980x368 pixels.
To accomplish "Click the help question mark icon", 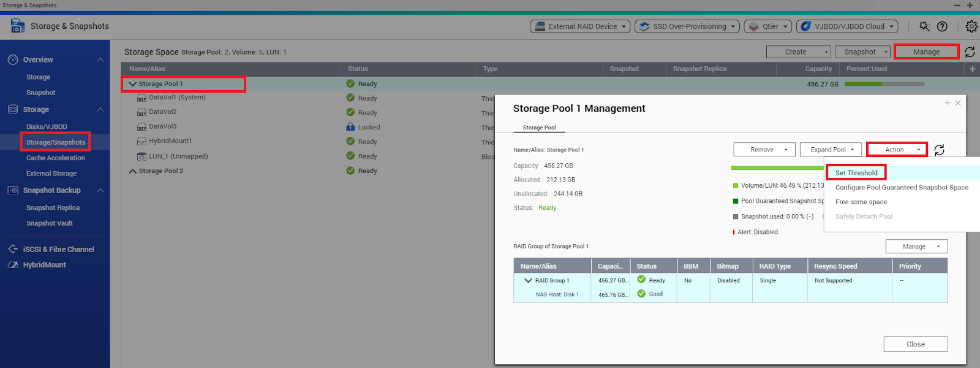I will click(x=942, y=26).
